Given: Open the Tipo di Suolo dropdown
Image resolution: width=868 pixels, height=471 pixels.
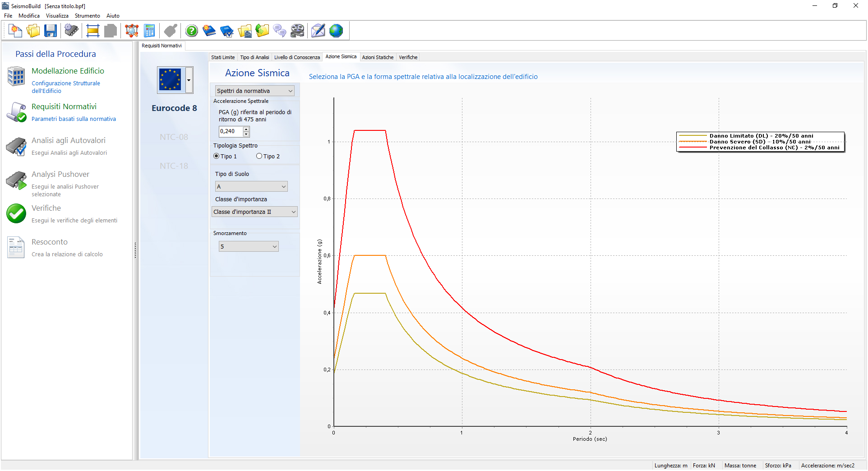Looking at the screenshot, I should (251, 186).
